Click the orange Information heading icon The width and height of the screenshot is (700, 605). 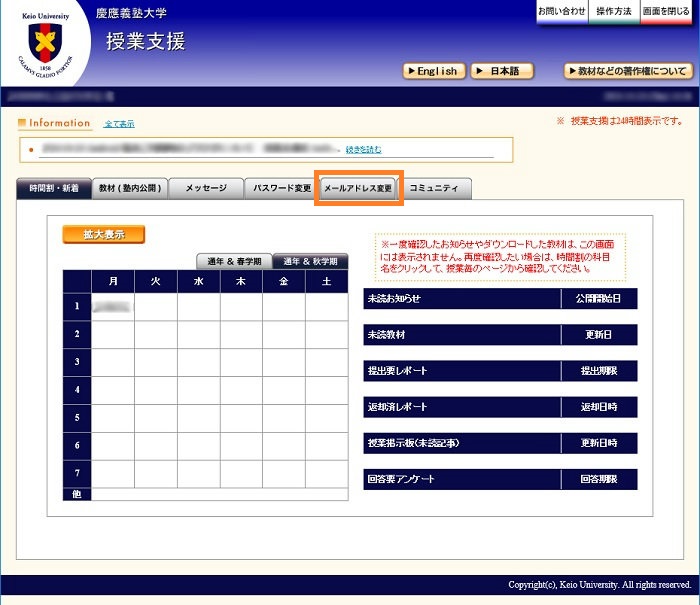point(23,124)
